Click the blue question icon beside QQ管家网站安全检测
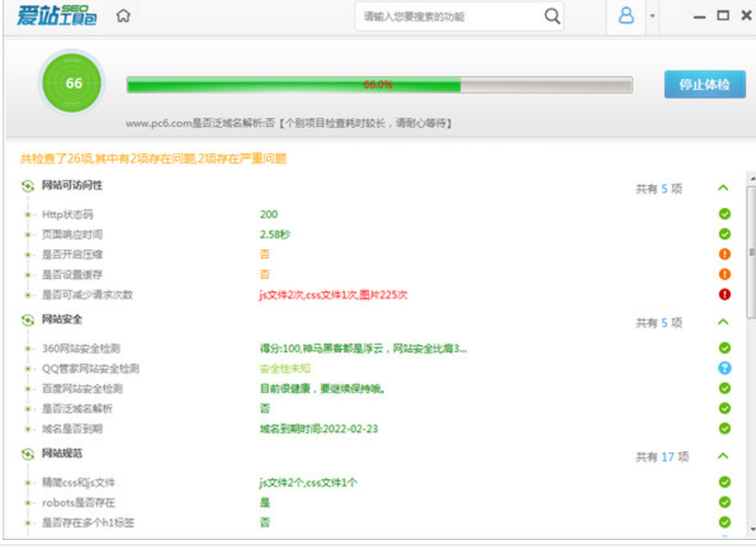 [725, 367]
